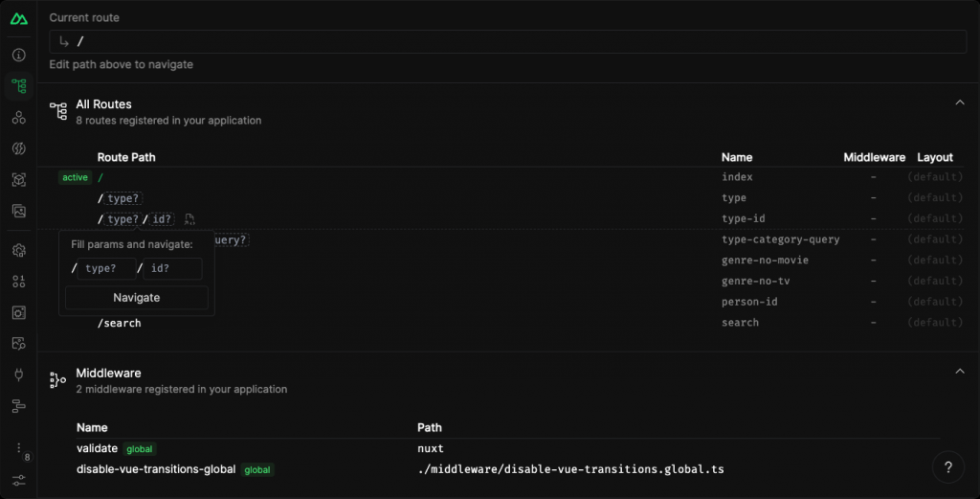Screen dimensions: 980x499
Task: Open Runtime Configs (gear with lock icon)
Action: 19,250
